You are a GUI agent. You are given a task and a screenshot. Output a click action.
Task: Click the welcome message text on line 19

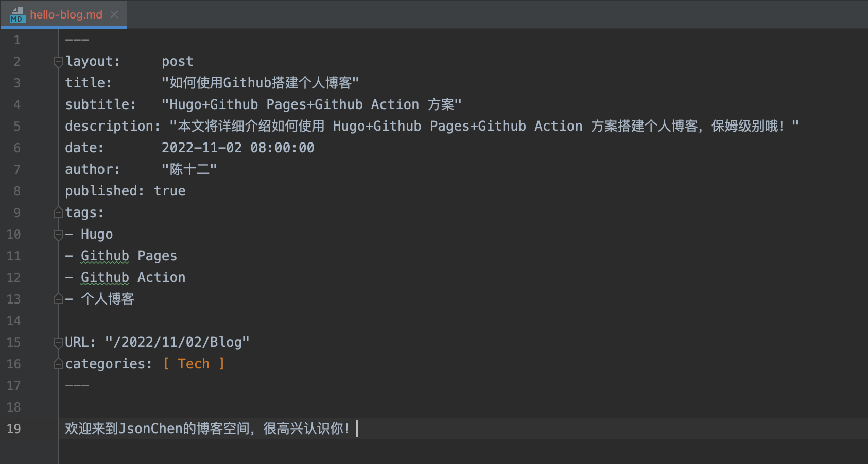(x=206, y=429)
